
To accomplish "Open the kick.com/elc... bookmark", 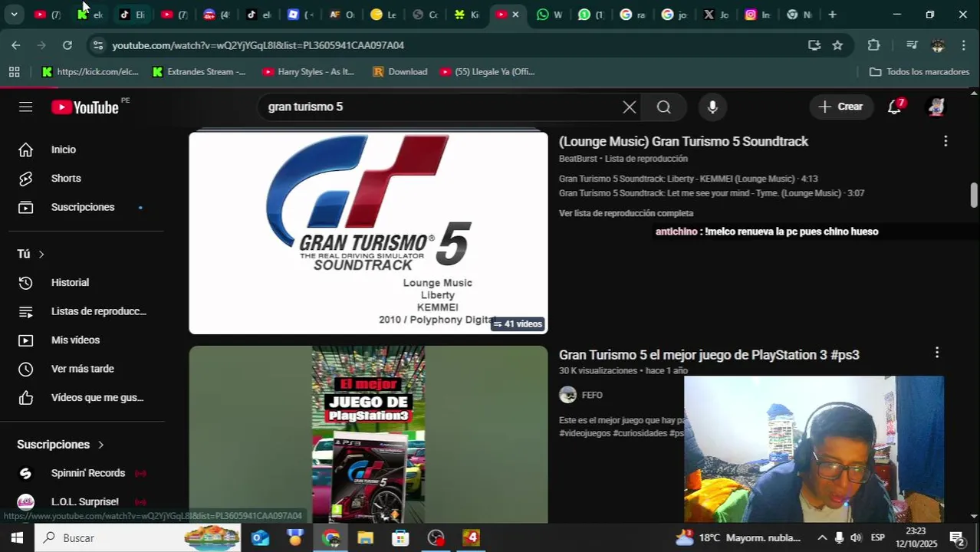I will tap(90, 72).
